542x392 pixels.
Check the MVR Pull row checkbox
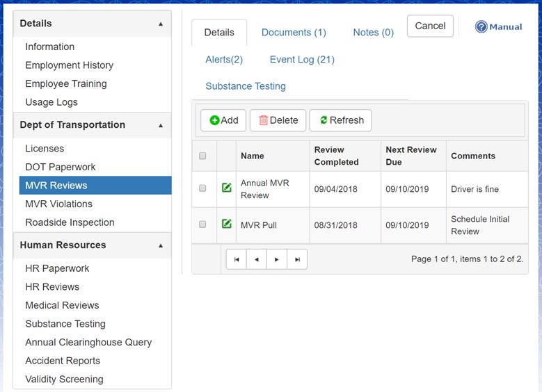tap(203, 224)
